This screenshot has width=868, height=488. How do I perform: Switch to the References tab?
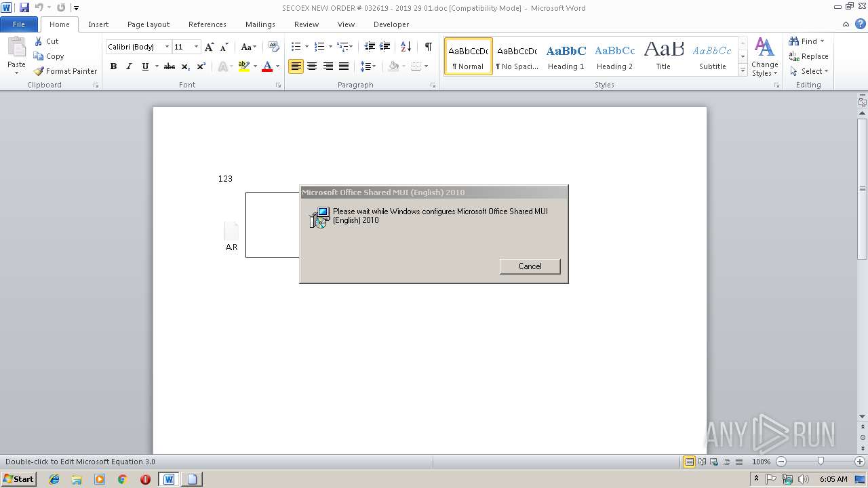208,24
